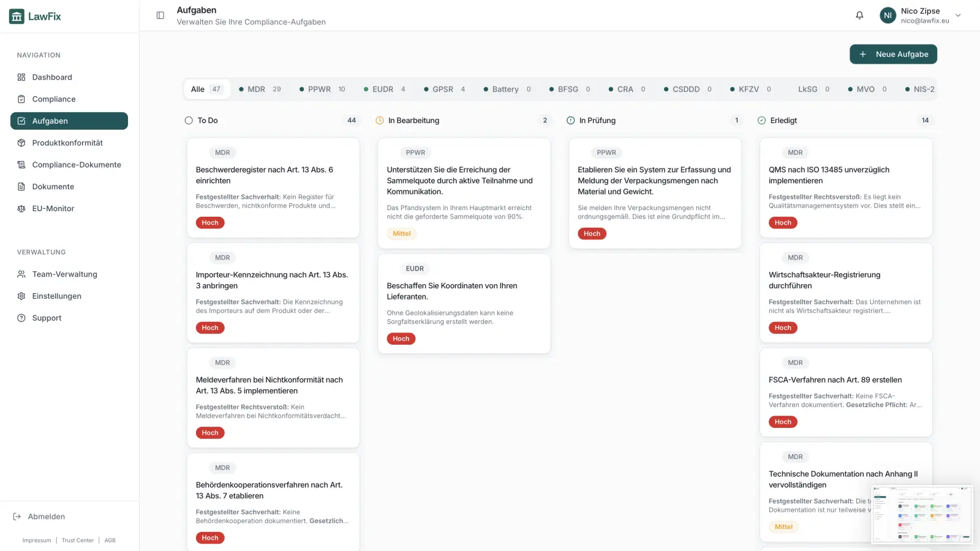Select the Alle filter tab
Screen dimensions: 980x551
tap(206, 89)
